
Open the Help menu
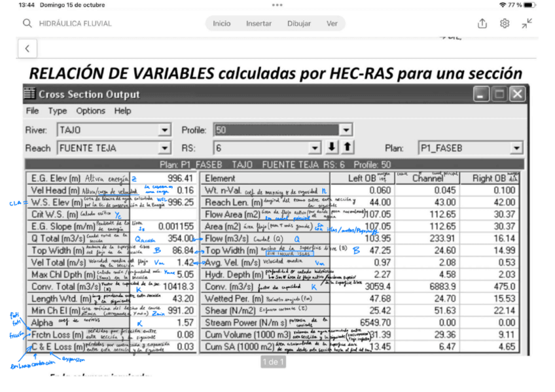[122, 111]
